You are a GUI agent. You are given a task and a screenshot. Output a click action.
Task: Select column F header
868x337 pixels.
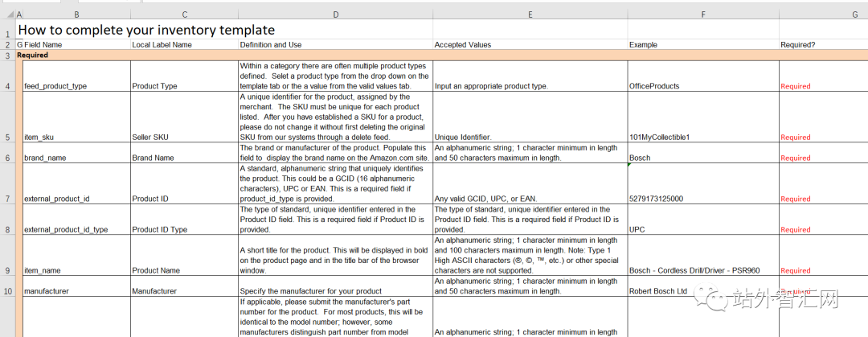coord(703,14)
